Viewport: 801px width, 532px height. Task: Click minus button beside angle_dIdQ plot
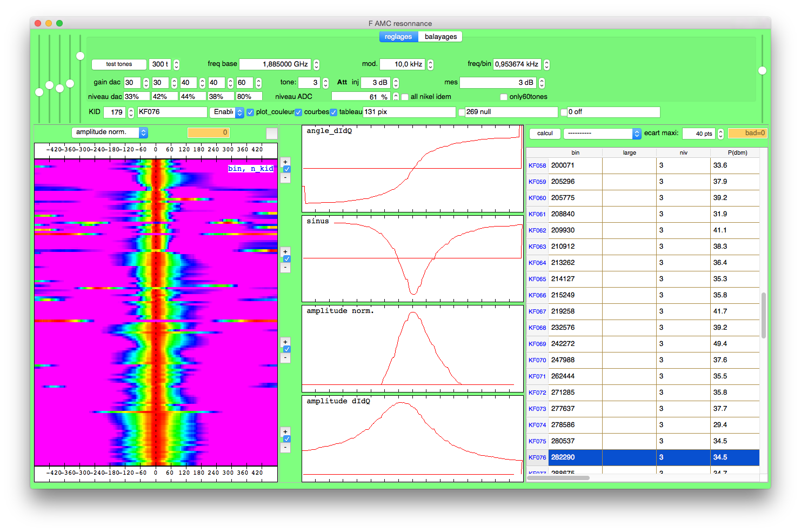pyautogui.click(x=285, y=177)
